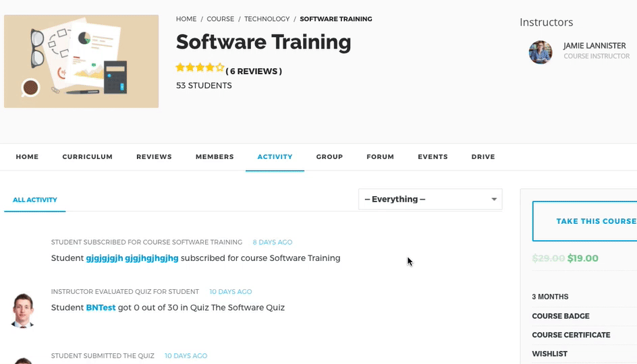Open the BNTest student profile link
The width and height of the screenshot is (637, 364).
[x=101, y=307]
